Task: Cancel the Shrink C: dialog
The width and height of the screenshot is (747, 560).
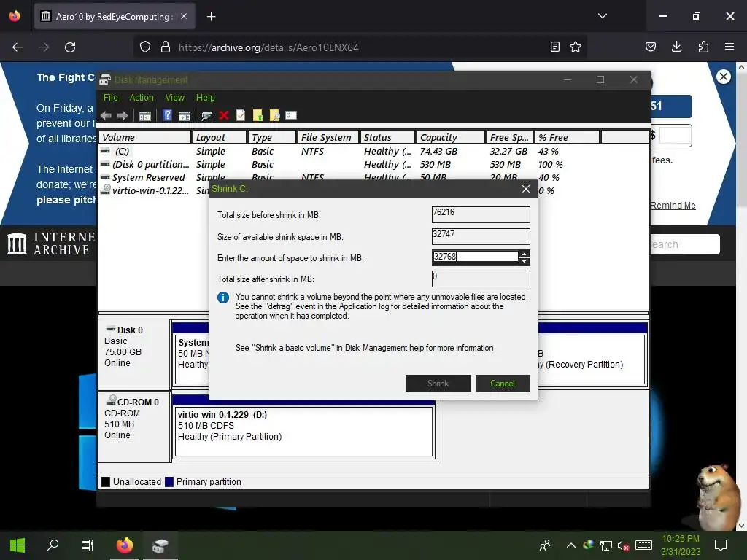Action: point(502,384)
